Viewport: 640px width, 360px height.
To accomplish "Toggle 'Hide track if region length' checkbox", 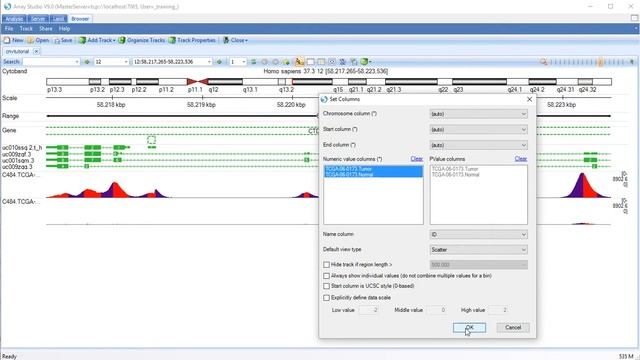I will tap(326, 265).
